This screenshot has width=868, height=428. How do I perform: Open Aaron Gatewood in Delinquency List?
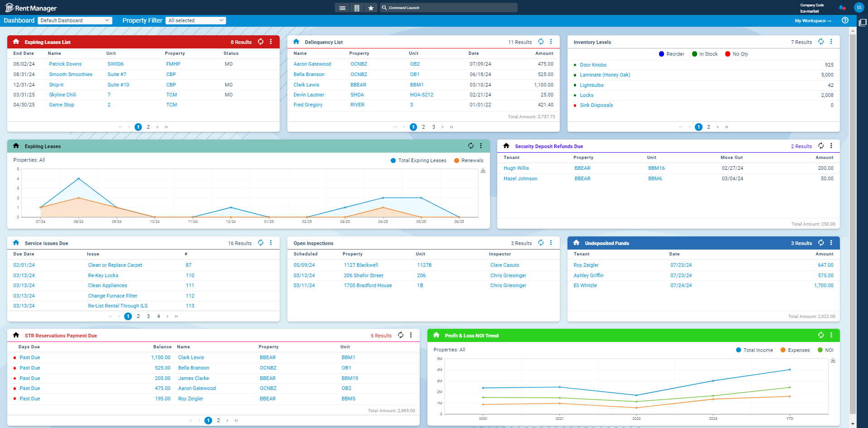(x=312, y=64)
